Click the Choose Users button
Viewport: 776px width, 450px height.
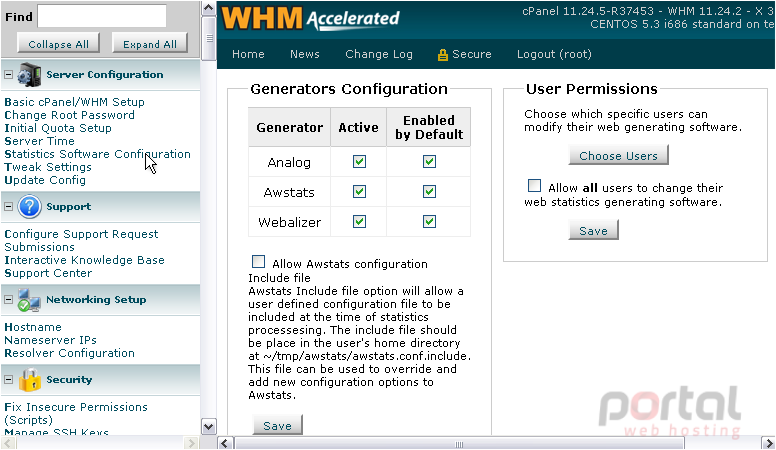[619, 155]
